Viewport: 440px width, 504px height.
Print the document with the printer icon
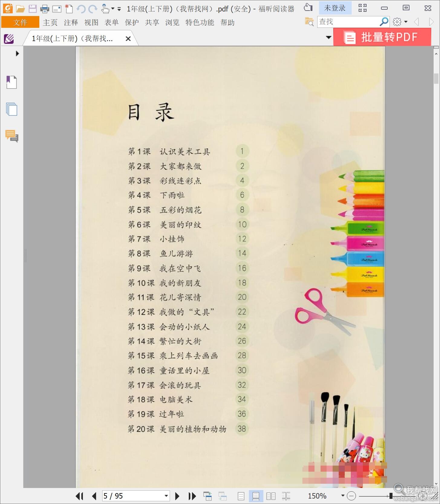click(x=45, y=9)
